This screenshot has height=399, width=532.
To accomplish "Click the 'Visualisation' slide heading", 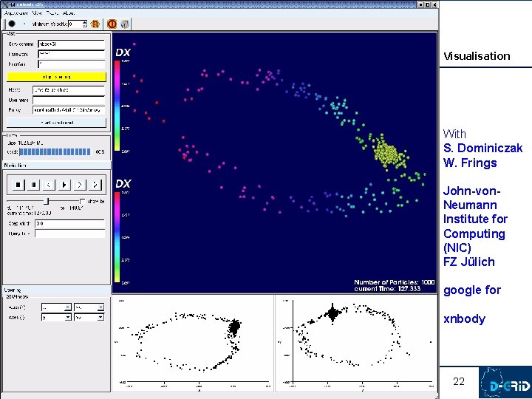I will pos(477,56).
